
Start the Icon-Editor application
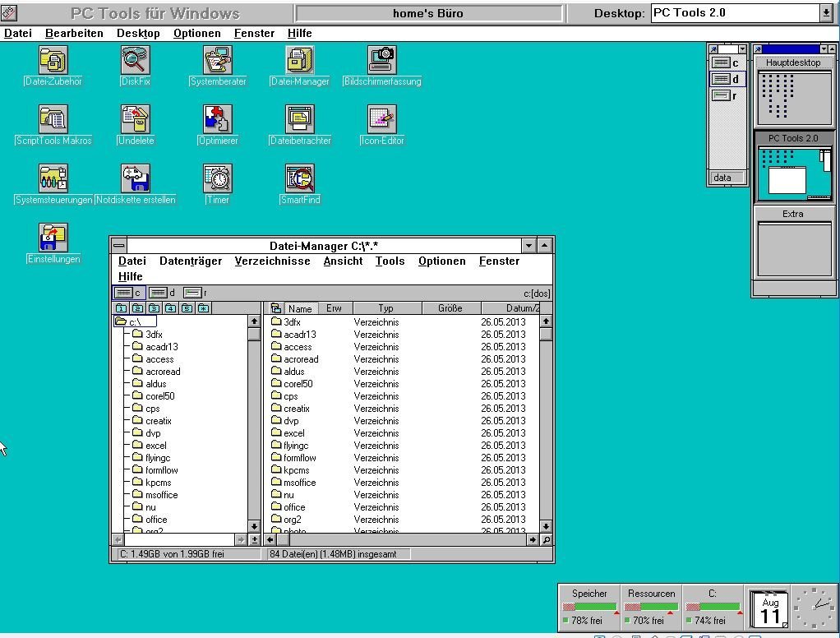(x=381, y=120)
